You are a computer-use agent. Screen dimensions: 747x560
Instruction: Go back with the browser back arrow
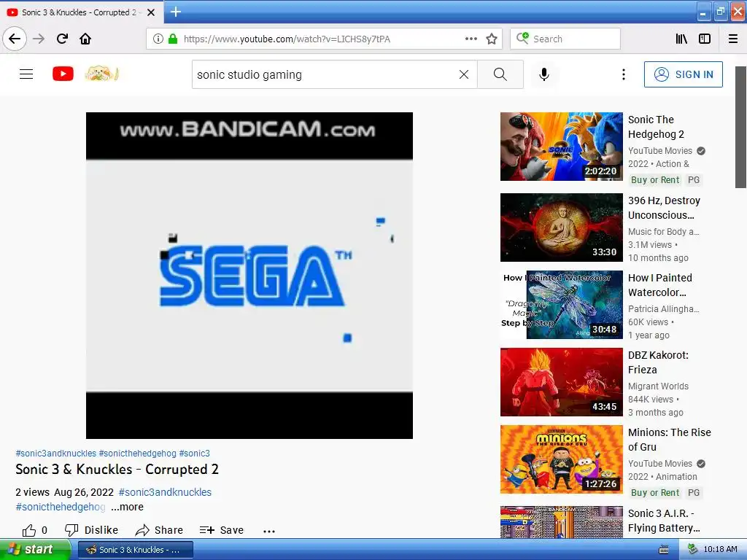pos(15,39)
